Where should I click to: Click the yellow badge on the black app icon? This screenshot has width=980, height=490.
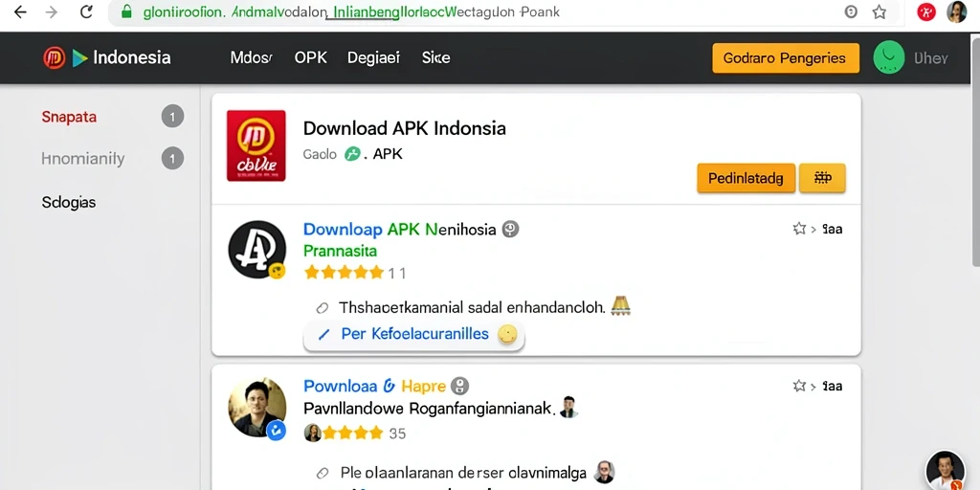[x=277, y=271]
